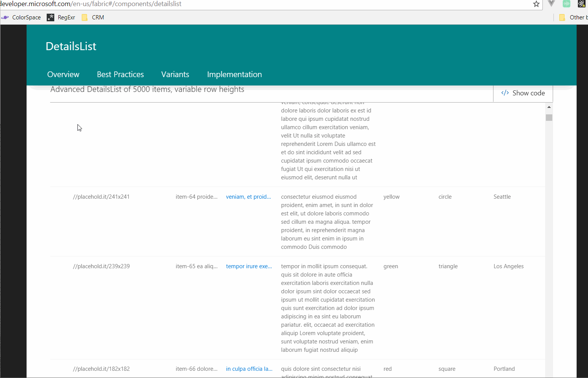Follow the 'veniam, et proid...' link for item-64

pos(248,196)
